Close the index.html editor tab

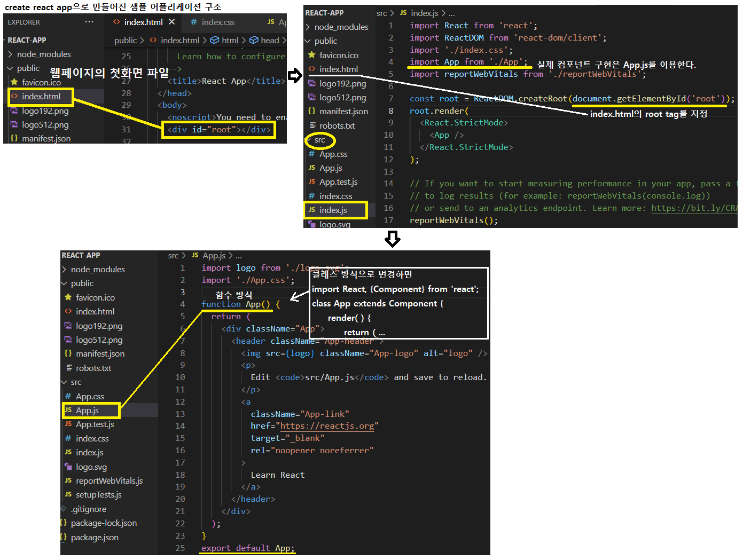click(x=171, y=22)
